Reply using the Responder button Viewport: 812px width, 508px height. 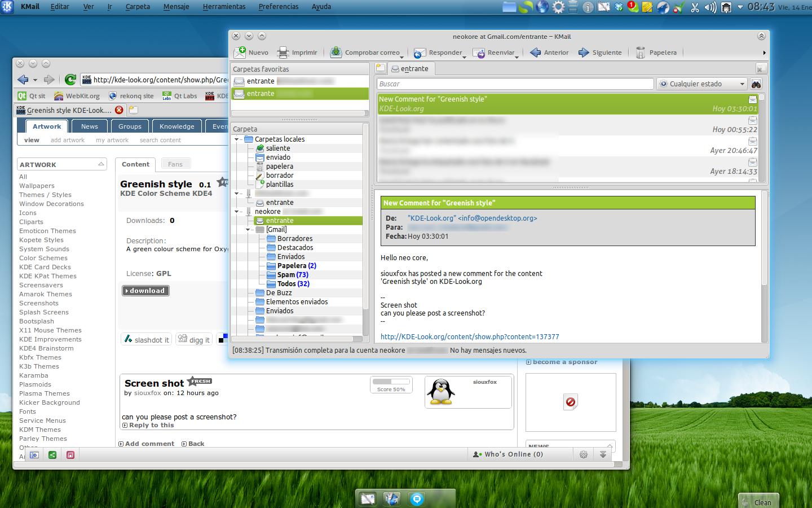[x=438, y=52]
